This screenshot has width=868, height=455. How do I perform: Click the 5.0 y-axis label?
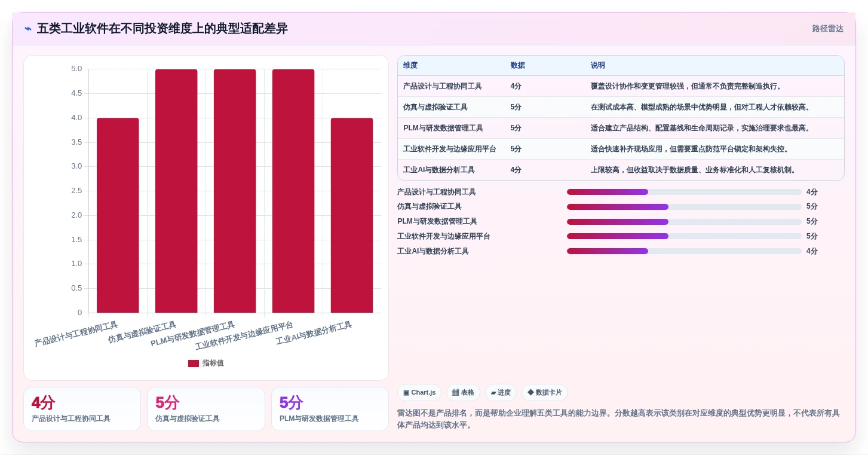(76, 69)
